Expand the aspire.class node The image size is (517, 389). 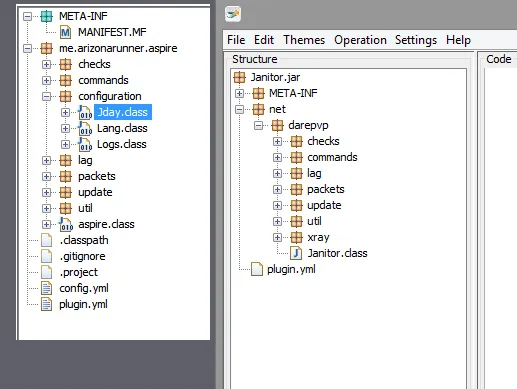point(46,225)
